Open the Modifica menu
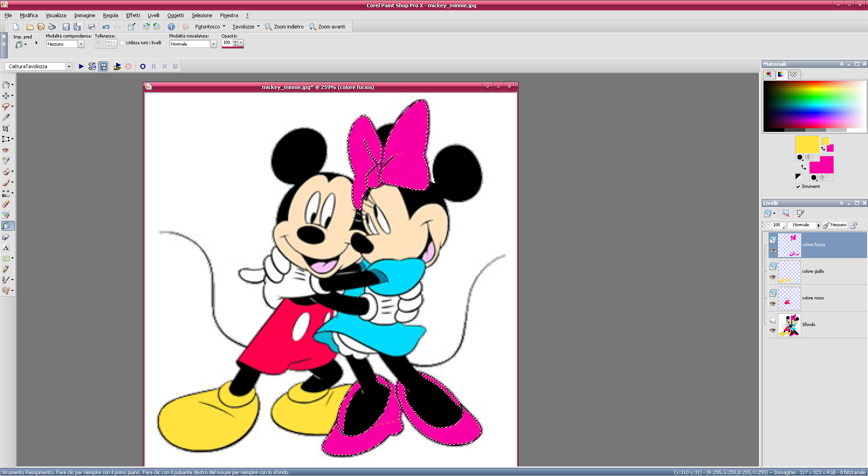Viewport: 868px width, 476px height. click(x=28, y=15)
